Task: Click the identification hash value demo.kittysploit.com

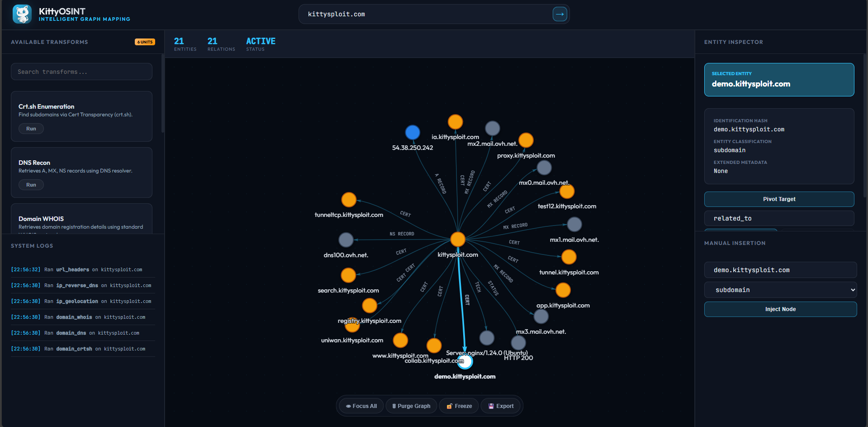Action: (x=749, y=130)
